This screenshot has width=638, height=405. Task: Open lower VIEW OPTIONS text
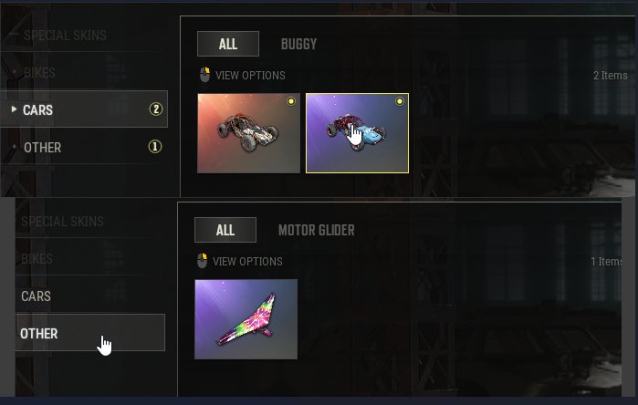(247, 261)
